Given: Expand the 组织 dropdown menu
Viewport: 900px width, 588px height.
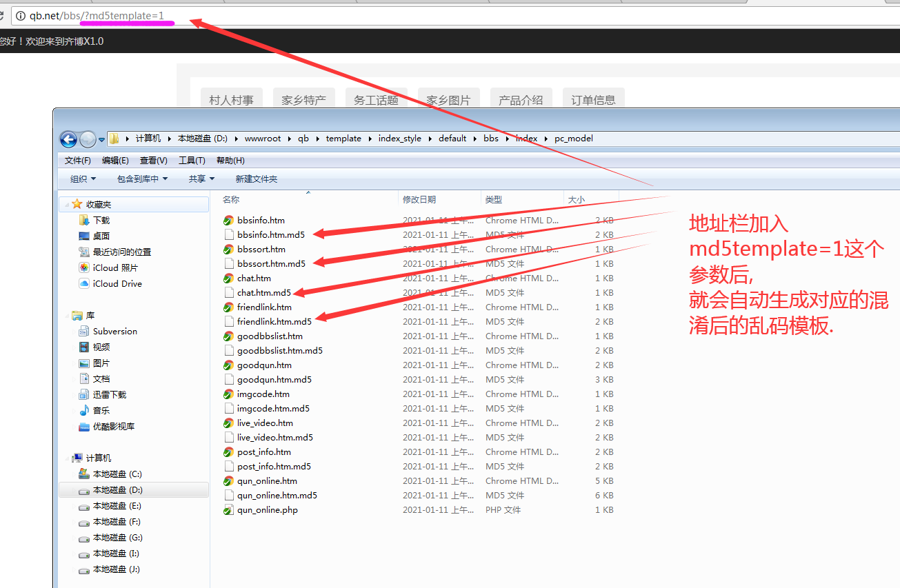Looking at the screenshot, I should [x=83, y=179].
